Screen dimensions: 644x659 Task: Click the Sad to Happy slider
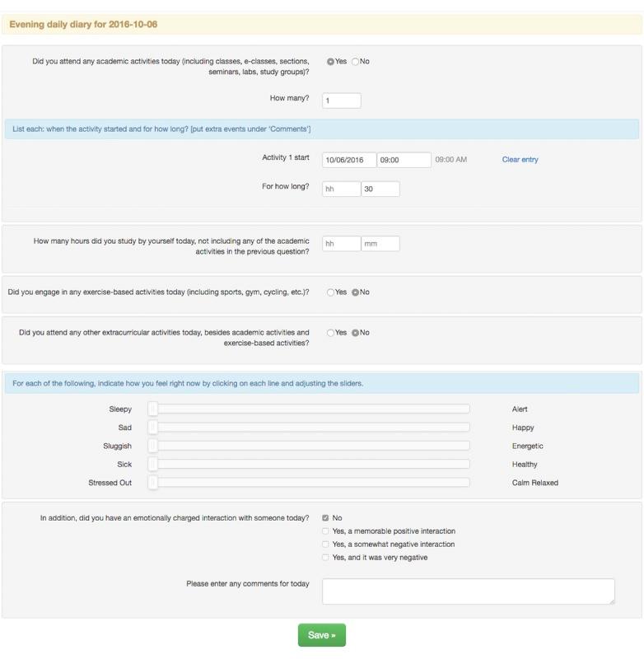click(x=309, y=428)
